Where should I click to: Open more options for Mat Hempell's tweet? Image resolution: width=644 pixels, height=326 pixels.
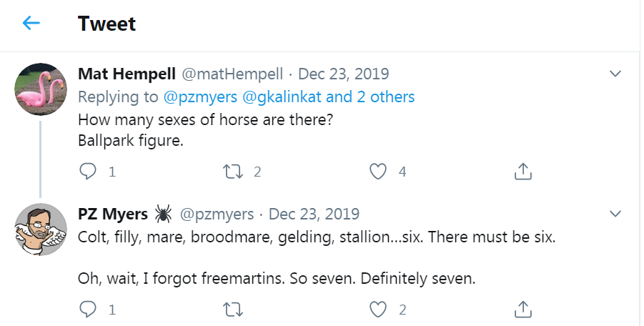615,74
